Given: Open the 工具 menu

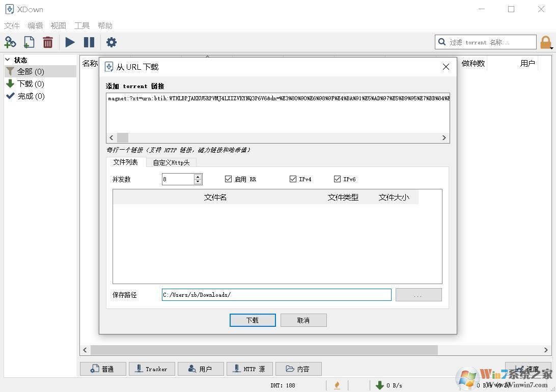Looking at the screenshot, I should [x=82, y=25].
